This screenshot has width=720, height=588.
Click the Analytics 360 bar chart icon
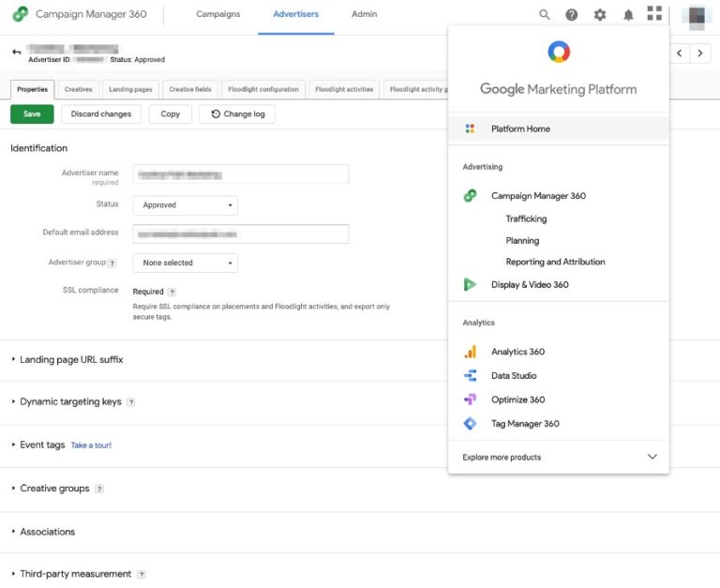tap(471, 352)
